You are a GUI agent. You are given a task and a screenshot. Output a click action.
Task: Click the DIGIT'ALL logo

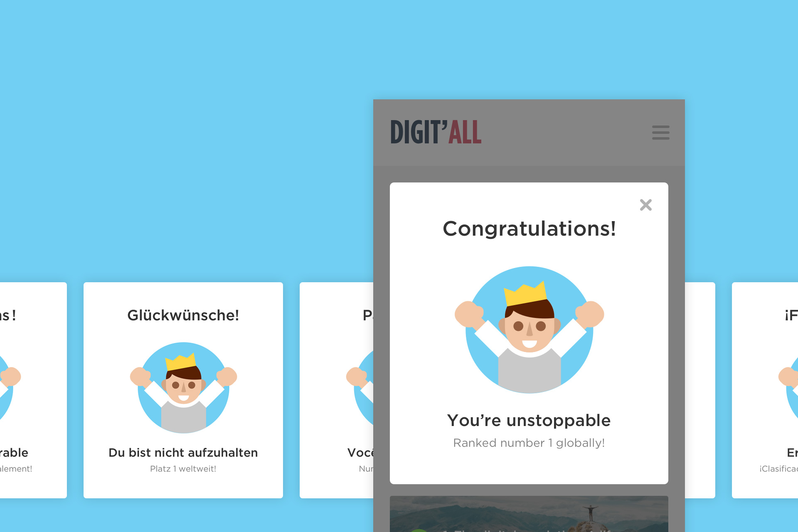(x=436, y=132)
